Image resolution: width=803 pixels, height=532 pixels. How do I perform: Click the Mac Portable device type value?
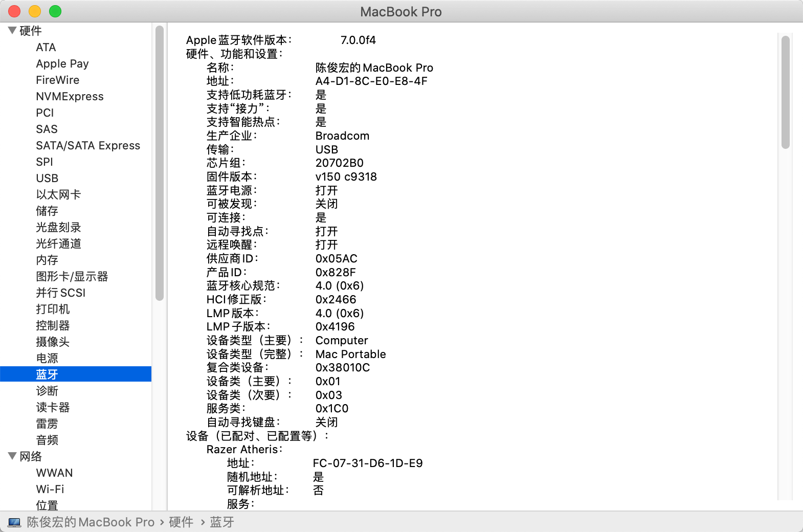(351, 354)
